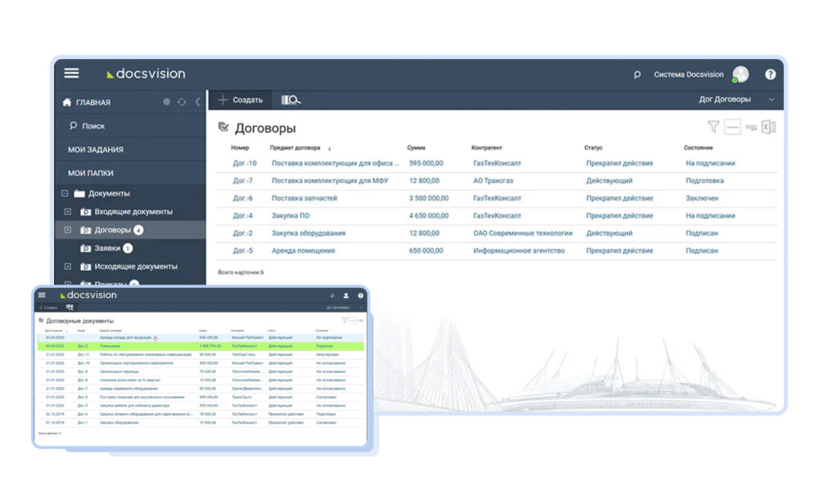Toggle the column layout icon above the table

tap(732, 128)
